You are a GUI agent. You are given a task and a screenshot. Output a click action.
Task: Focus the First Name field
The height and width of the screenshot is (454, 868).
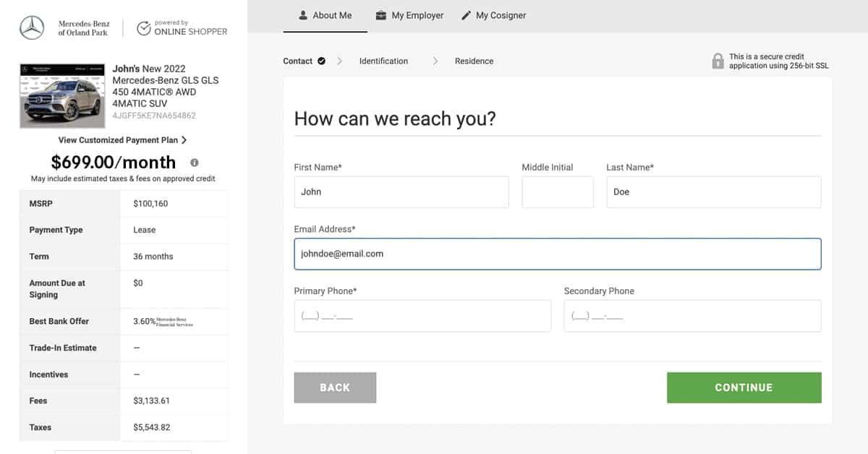coord(401,192)
